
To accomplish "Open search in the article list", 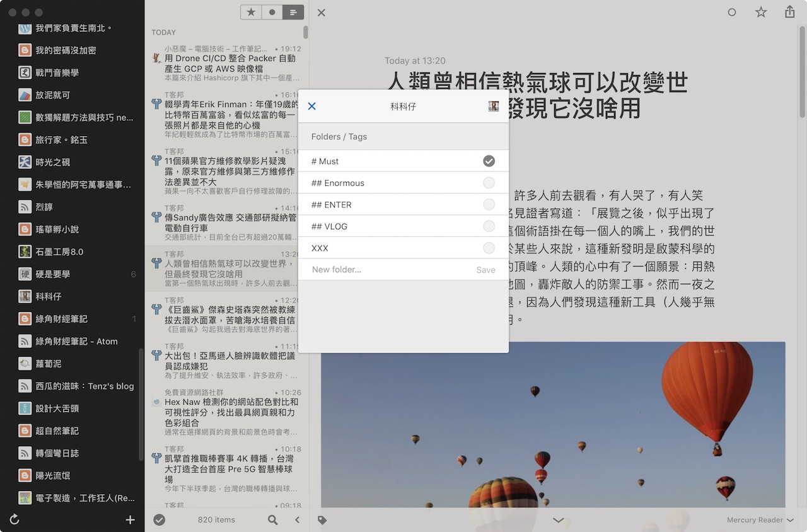I will (x=272, y=520).
